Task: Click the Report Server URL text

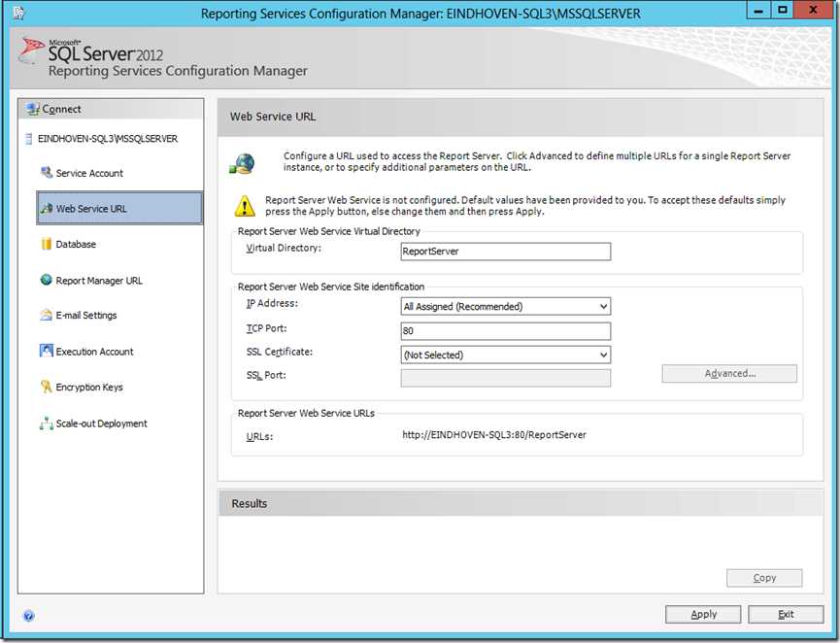Action: tap(494, 434)
